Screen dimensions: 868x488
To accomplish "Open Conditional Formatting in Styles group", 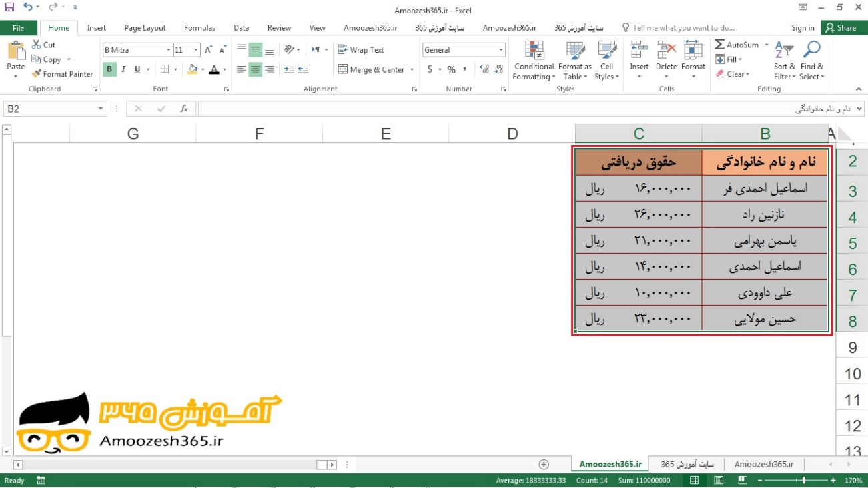I will pyautogui.click(x=534, y=61).
